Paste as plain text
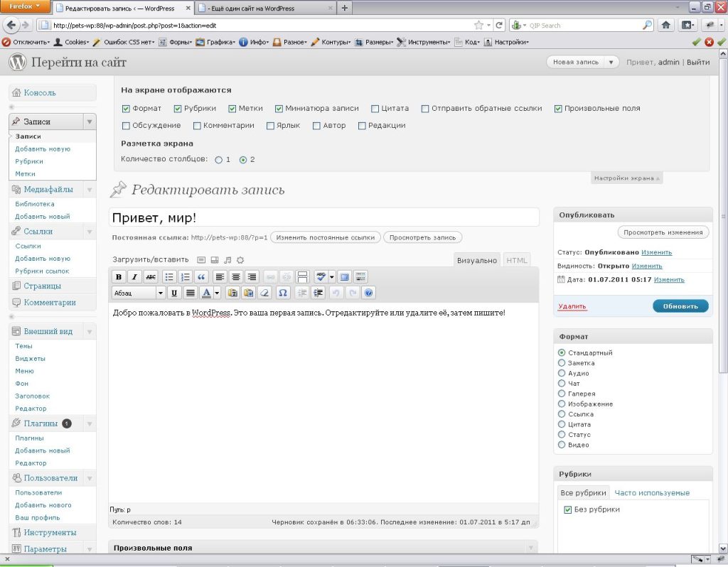 click(x=232, y=293)
